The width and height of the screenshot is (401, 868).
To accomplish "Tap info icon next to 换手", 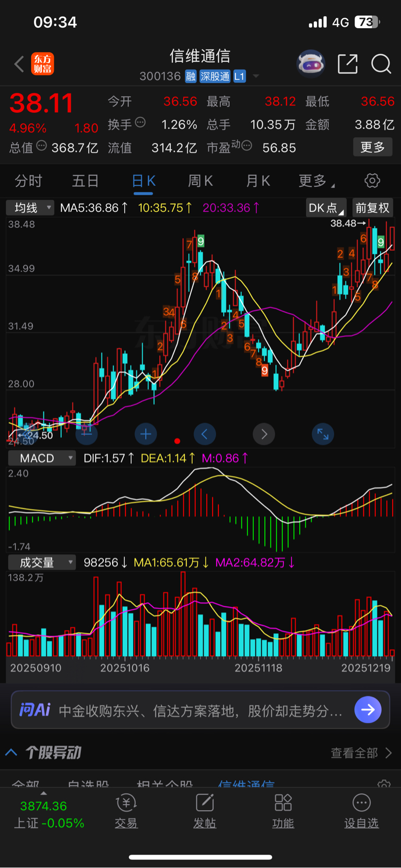I will (x=140, y=123).
